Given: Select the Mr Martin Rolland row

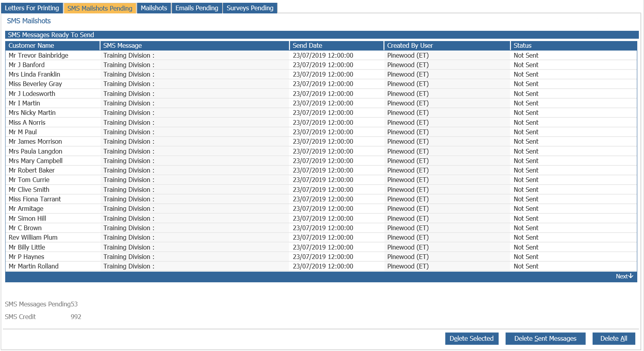Looking at the screenshot, I should (321, 266).
